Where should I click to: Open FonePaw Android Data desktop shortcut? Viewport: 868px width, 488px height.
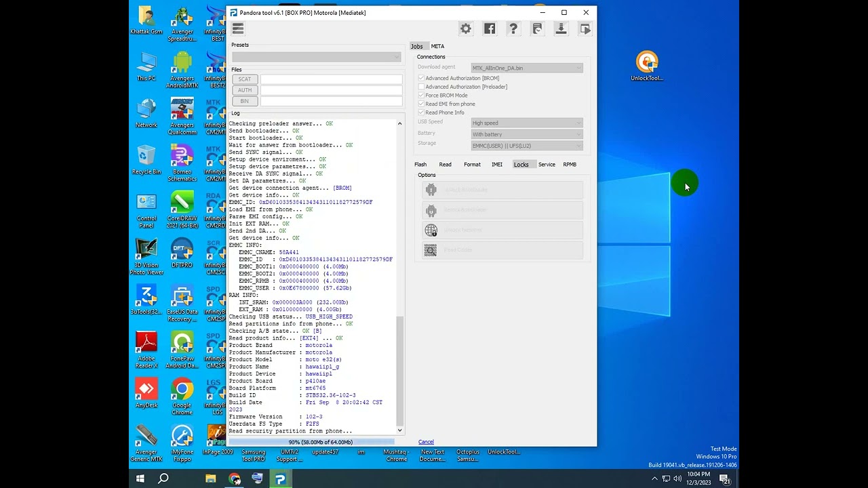point(182,350)
